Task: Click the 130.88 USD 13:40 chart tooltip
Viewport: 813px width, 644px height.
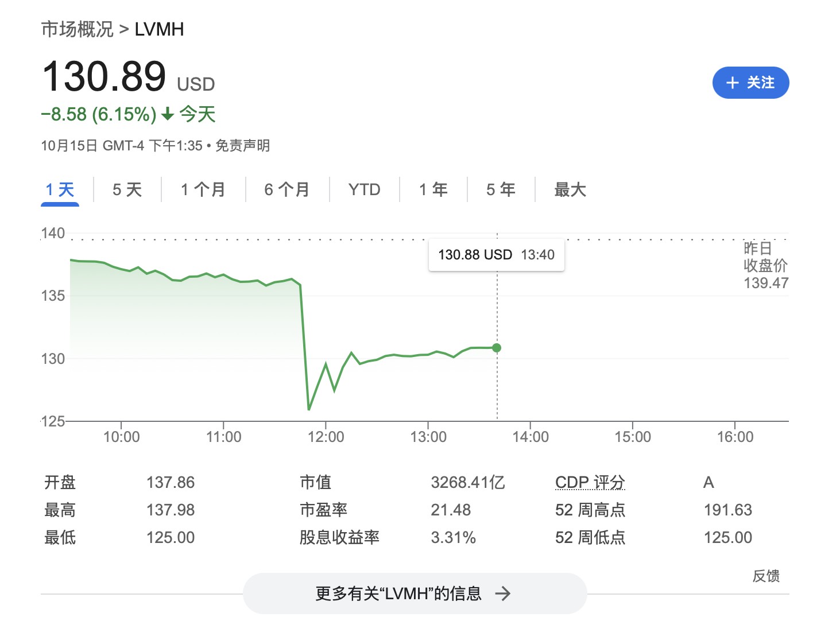Action: [x=496, y=255]
